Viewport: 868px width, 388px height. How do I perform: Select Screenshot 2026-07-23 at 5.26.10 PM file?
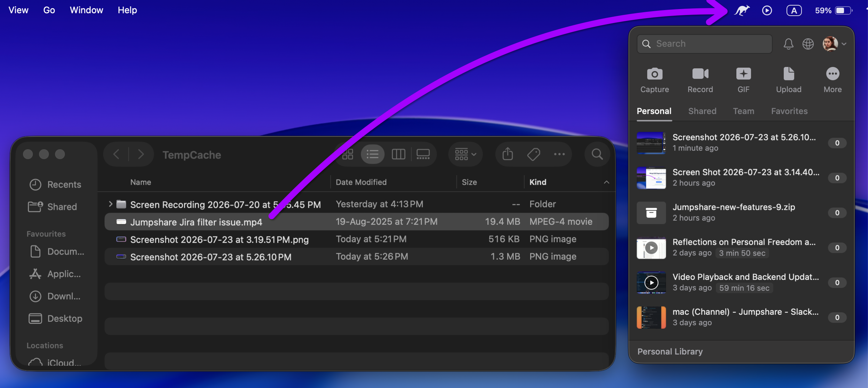[357, 257]
